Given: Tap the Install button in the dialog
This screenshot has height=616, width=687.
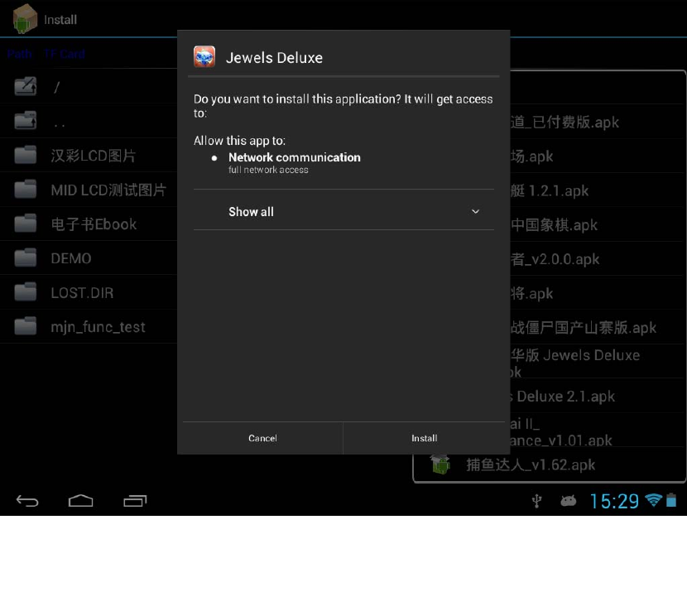Looking at the screenshot, I should pyautogui.click(x=424, y=438).
